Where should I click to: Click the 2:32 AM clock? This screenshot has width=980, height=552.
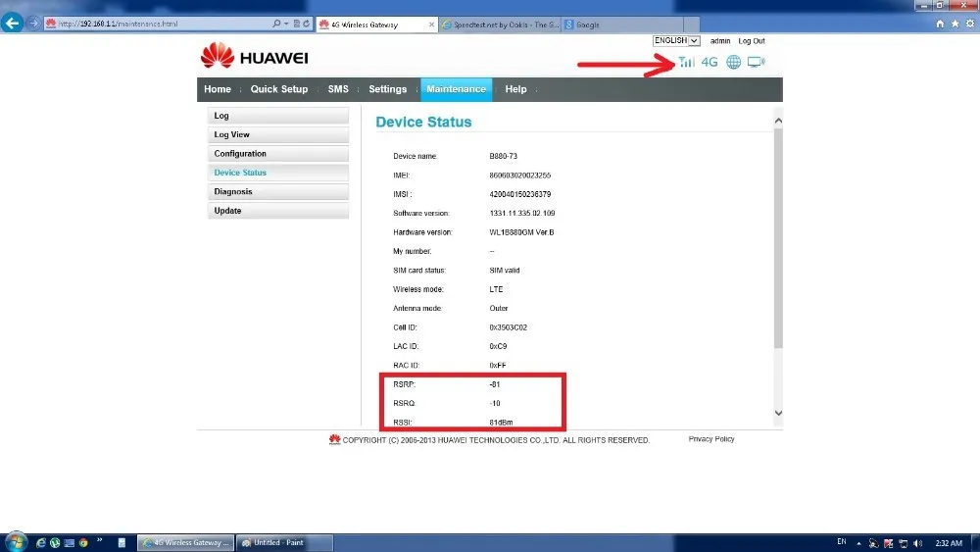(x=949, y=543)
